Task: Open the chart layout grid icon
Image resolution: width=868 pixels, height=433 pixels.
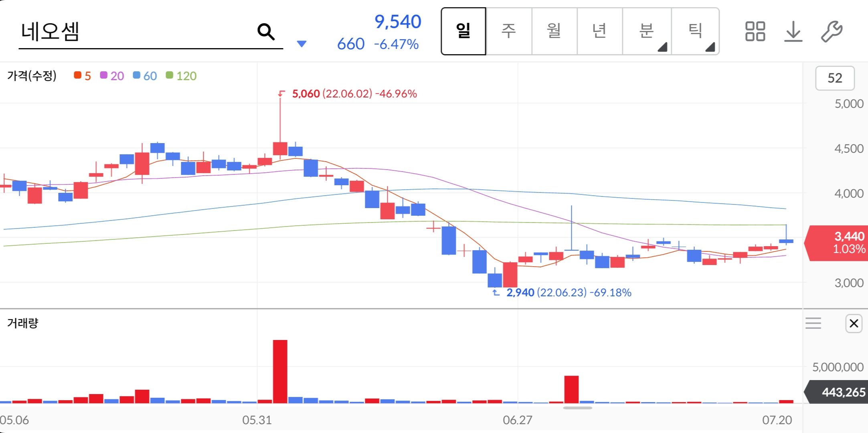Action: 755,31
